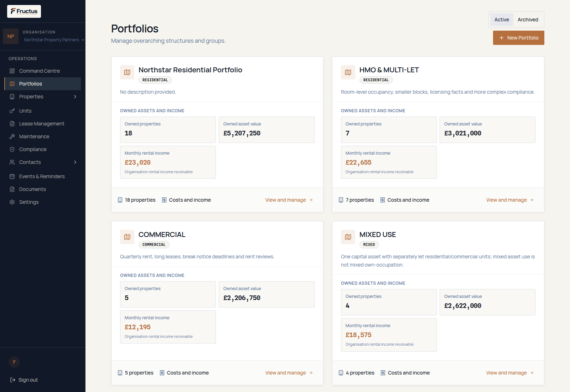Open Costs and income for COMMERCIAL
570x392 pixels.
coord(184,373)
